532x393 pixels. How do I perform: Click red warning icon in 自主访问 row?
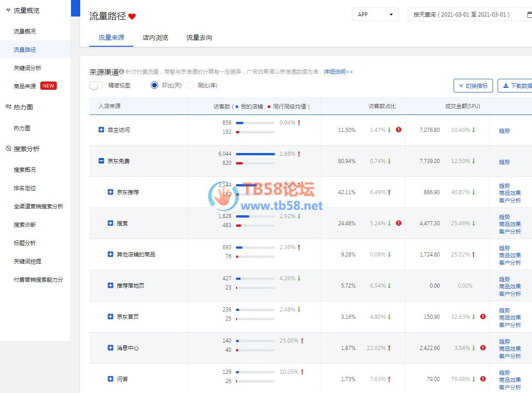click(x=399, y=130)
